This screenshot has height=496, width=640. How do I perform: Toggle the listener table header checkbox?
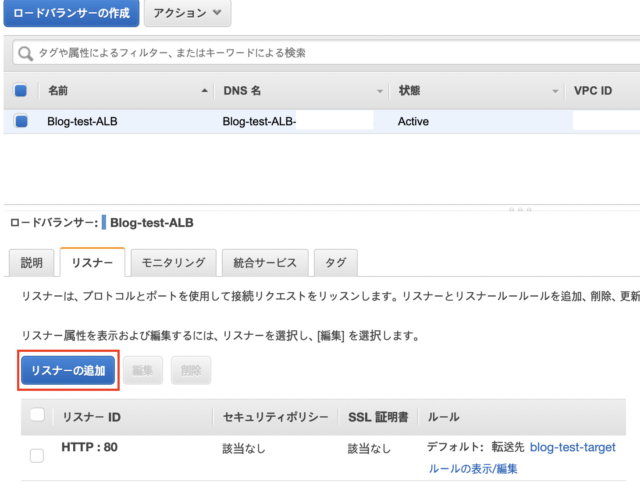coord(37,415)
